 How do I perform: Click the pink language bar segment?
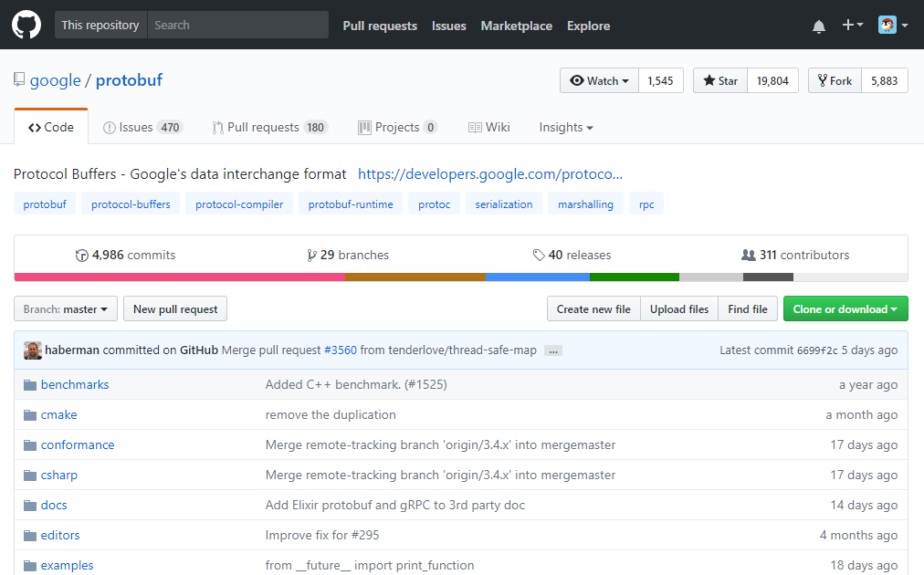point(180,277)
